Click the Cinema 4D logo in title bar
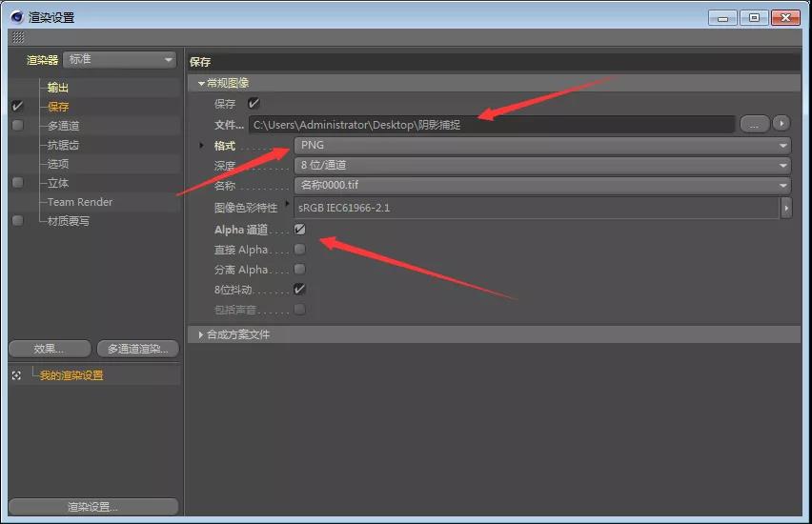 (x=18, y=17)
